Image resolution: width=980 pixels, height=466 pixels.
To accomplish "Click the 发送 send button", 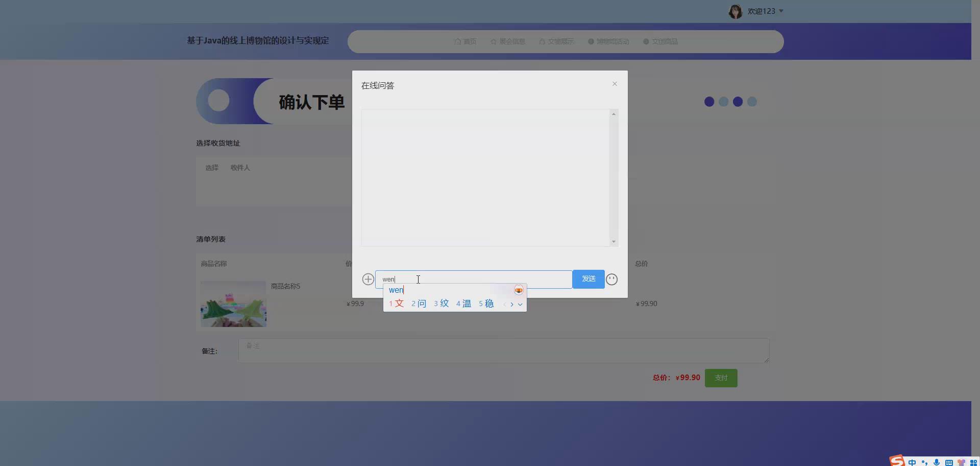I will 588,279.
